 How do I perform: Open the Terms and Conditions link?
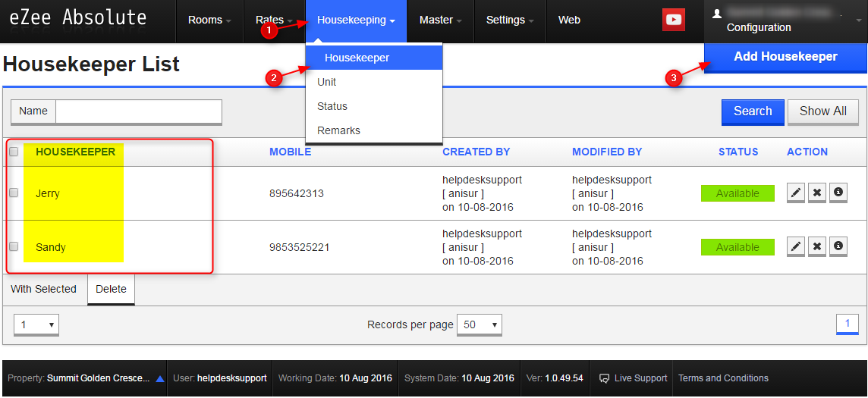[723, 378]
